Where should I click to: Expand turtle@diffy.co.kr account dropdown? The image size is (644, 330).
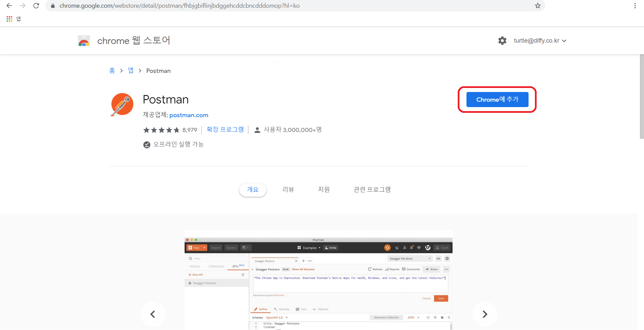[x=540, y=41]
